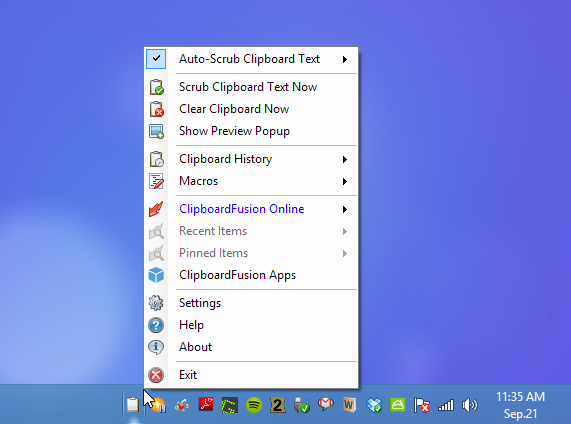Viewport: 571px width, 424px height.
Task: Click the Clipboard History clock icon
Action: pyautogui.click(x=157, y=159)
